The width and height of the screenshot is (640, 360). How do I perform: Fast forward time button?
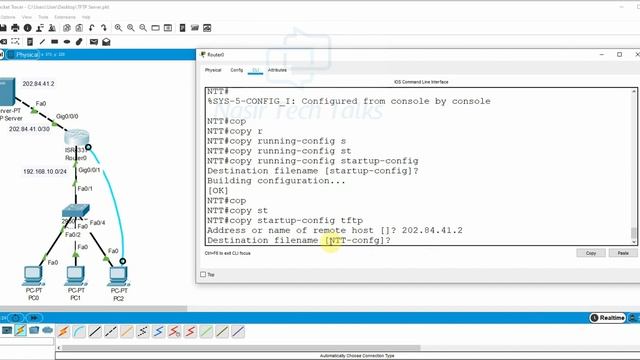click(x=34, y=318)
